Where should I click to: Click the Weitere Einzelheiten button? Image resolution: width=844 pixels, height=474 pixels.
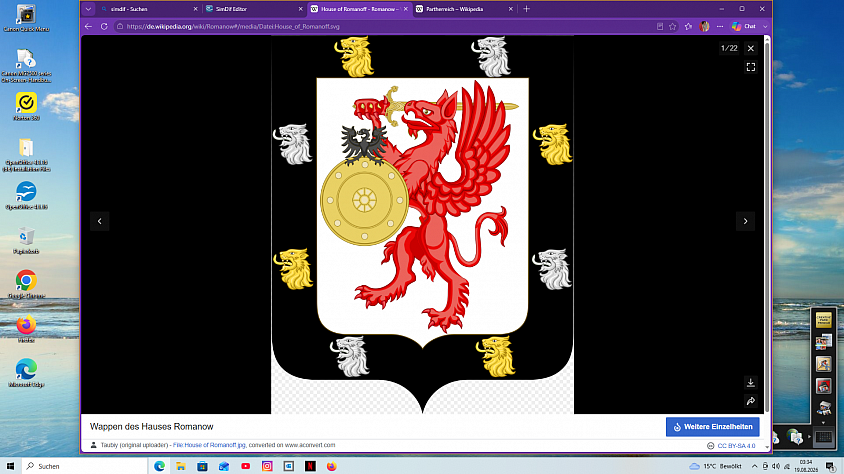pyautogui.click(x=713, y=427)
